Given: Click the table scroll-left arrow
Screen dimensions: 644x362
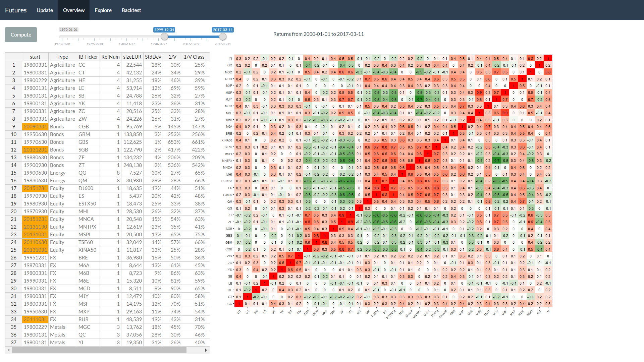Looking at the screenshot, I should 8,350.
